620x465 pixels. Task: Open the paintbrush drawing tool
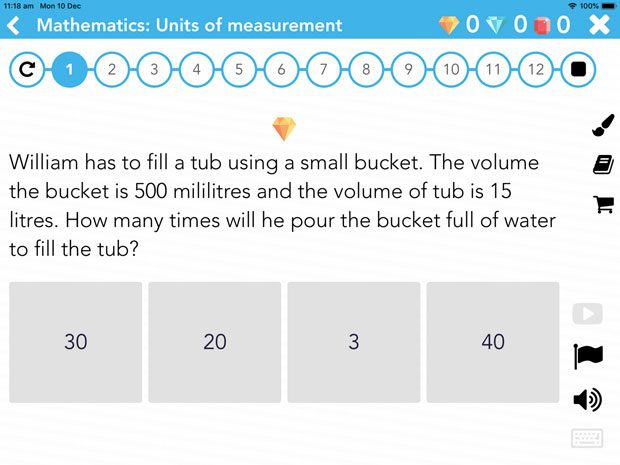[x=603, y=125]
